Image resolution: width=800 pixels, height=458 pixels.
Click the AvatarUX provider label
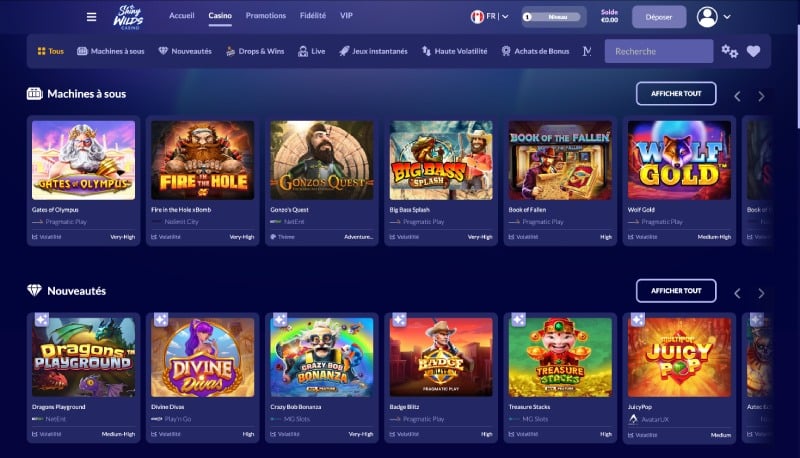655,420
